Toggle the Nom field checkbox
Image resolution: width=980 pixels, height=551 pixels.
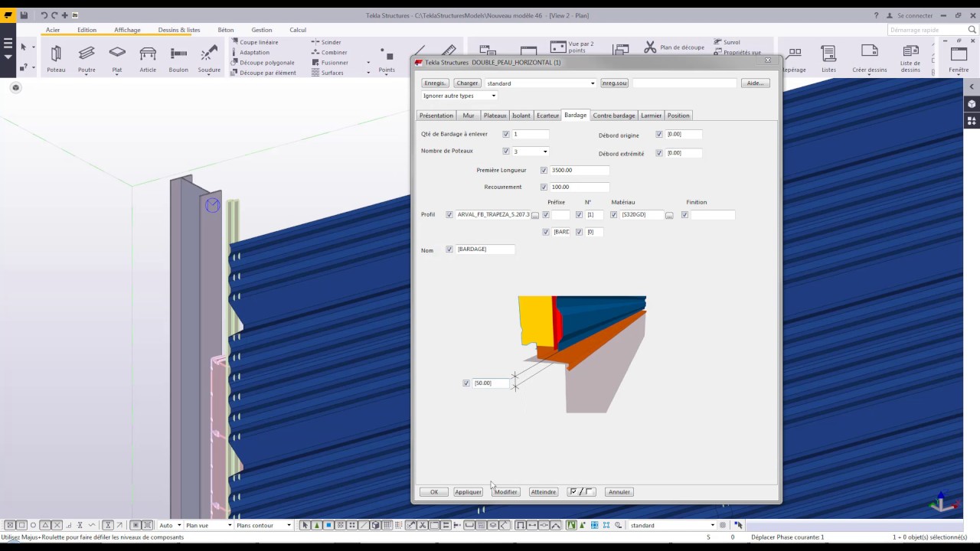449,249
